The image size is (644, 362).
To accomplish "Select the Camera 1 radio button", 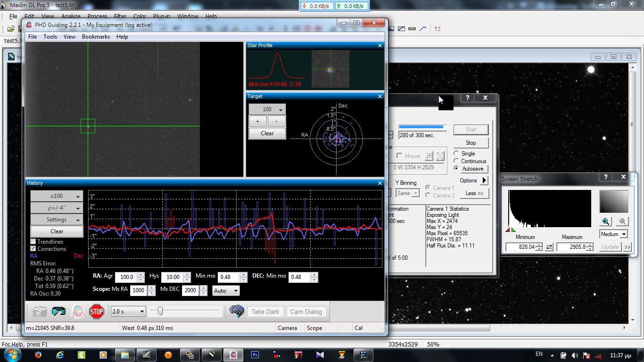I will [x=428, y=188].
